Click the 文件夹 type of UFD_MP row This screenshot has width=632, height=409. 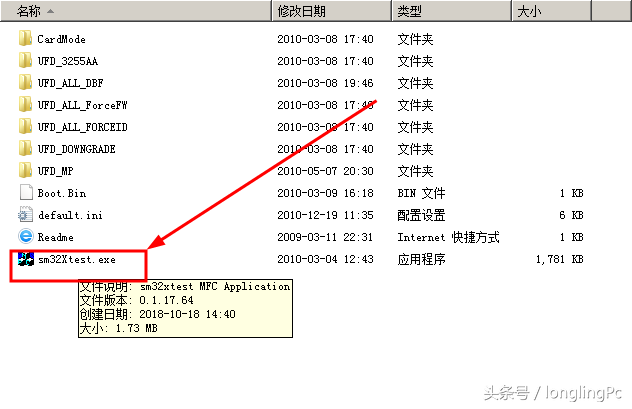(415, 171)
